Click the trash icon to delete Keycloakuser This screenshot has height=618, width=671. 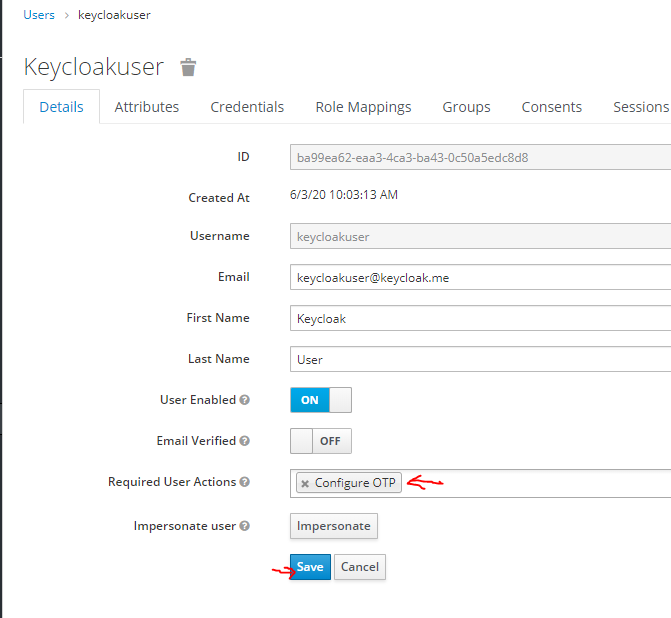coord(188,67)
